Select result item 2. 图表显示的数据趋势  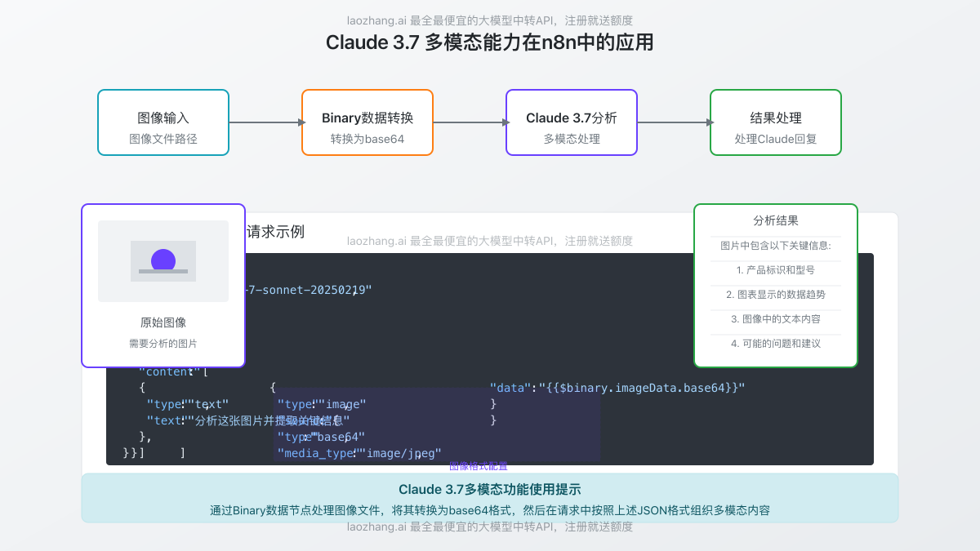(776, 294)
